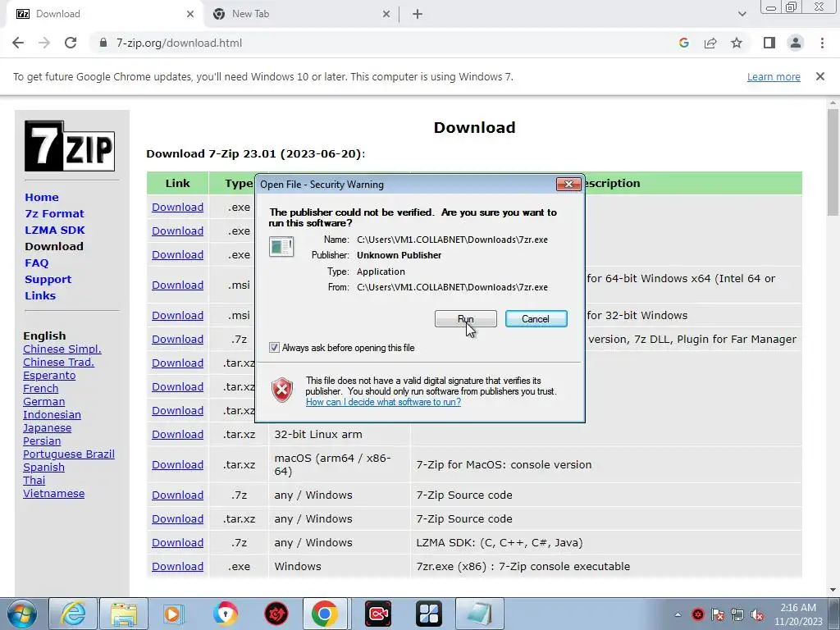Switch language to Spanish

(44, 467)
